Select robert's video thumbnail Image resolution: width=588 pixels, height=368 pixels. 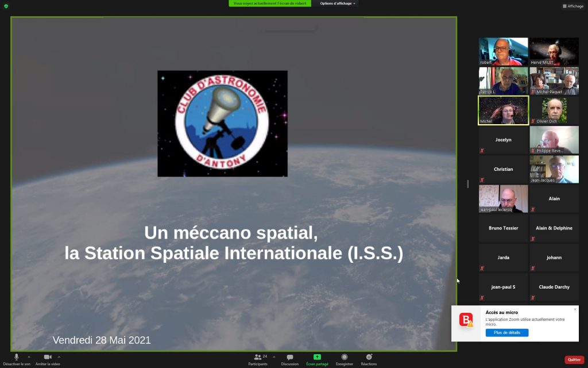(x=503, y=51)
